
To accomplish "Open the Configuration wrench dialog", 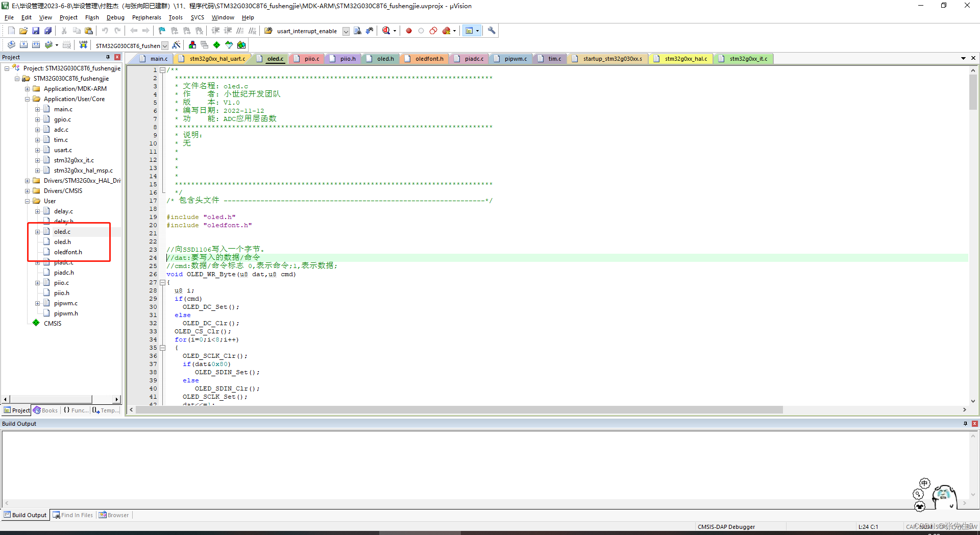I will 491,31.
